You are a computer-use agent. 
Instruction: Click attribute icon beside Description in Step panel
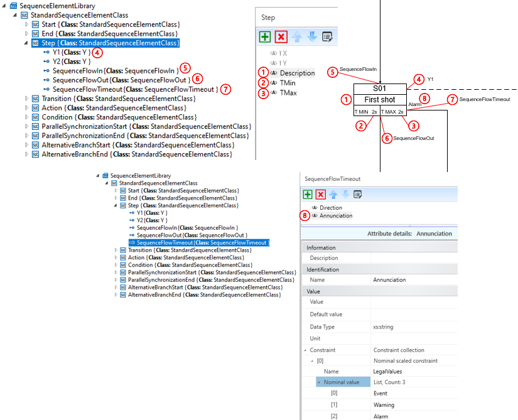coord(274,73)
